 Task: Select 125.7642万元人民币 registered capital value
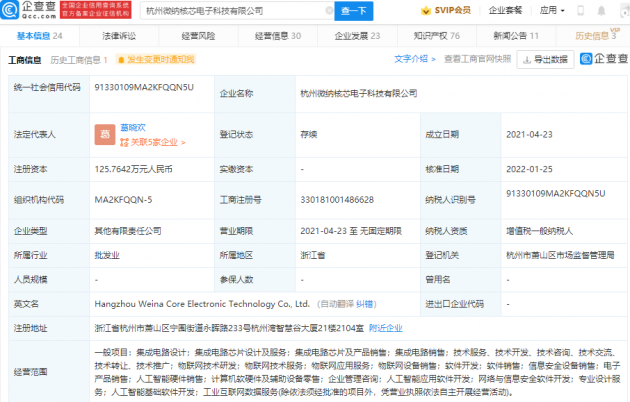click(133, 169)
